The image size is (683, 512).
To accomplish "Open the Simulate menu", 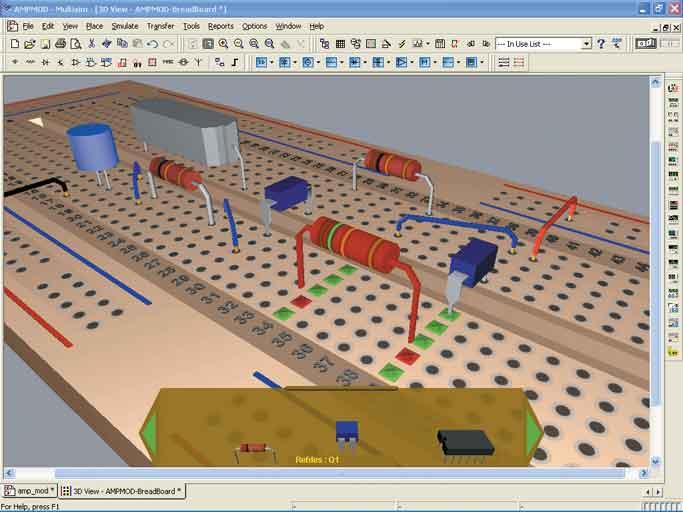I will coord(125,26).
